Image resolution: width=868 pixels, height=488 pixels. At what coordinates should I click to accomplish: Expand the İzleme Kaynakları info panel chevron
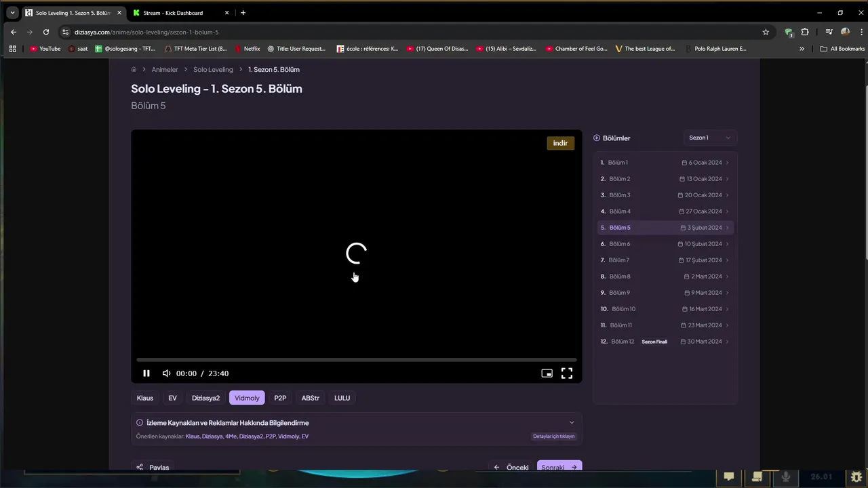(x=572, y=423)
